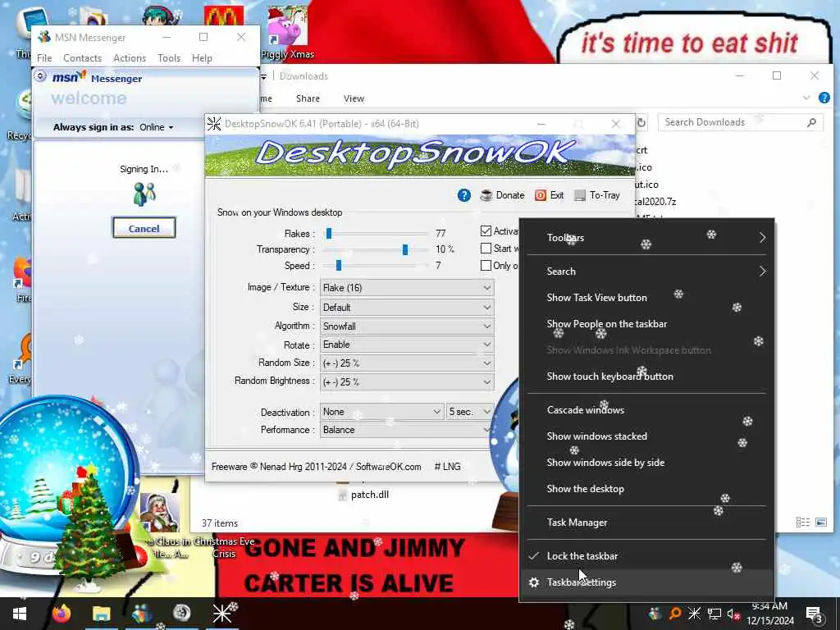Open the Online status dropdown in MSN
840x630 pixels.
click(x=157, y=127)
